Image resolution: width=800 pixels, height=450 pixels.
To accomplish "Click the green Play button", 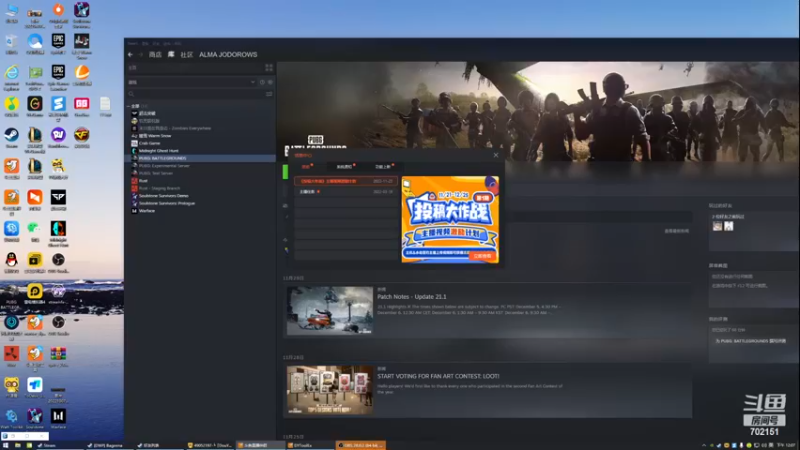I will [286, 172].
